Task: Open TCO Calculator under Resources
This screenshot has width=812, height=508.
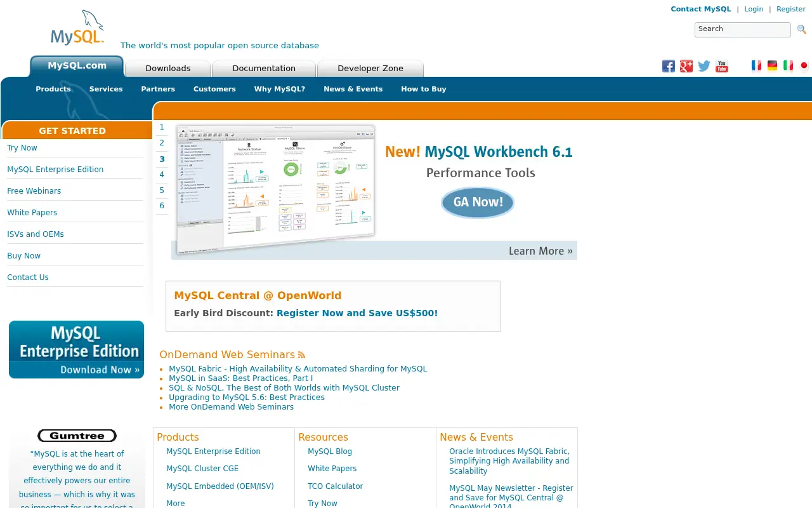Action: (x=336, y=486)
